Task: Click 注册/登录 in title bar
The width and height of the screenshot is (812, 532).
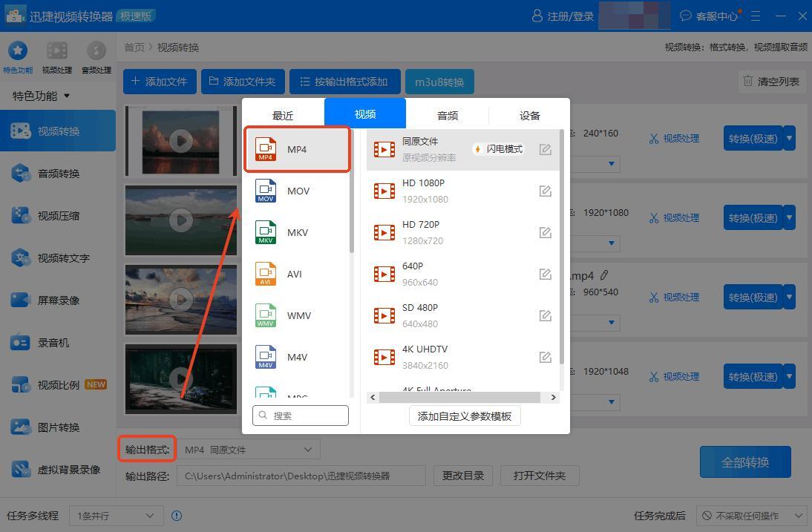Action: [563, 16]
